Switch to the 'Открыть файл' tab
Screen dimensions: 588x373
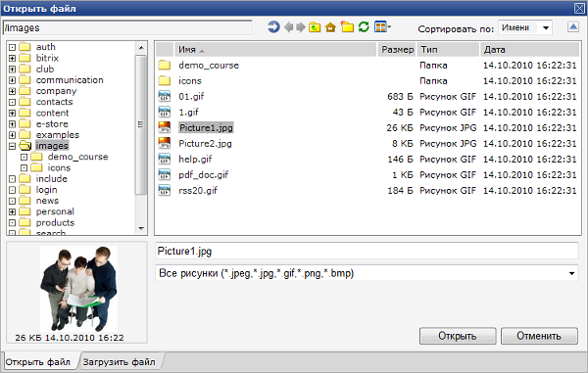(38, 362)
